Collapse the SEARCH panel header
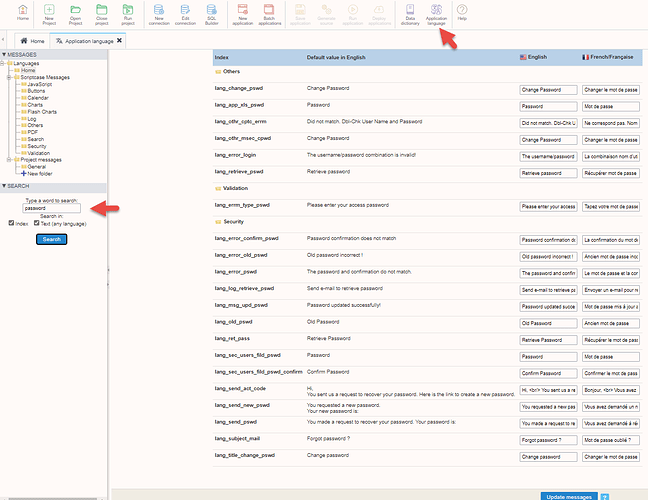The width and height of the screenshot is (648, 500). (54, 186)
